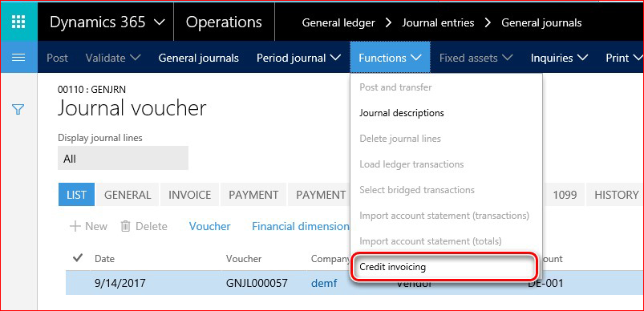Switch to the 1099 tab

tap(565, 195)
